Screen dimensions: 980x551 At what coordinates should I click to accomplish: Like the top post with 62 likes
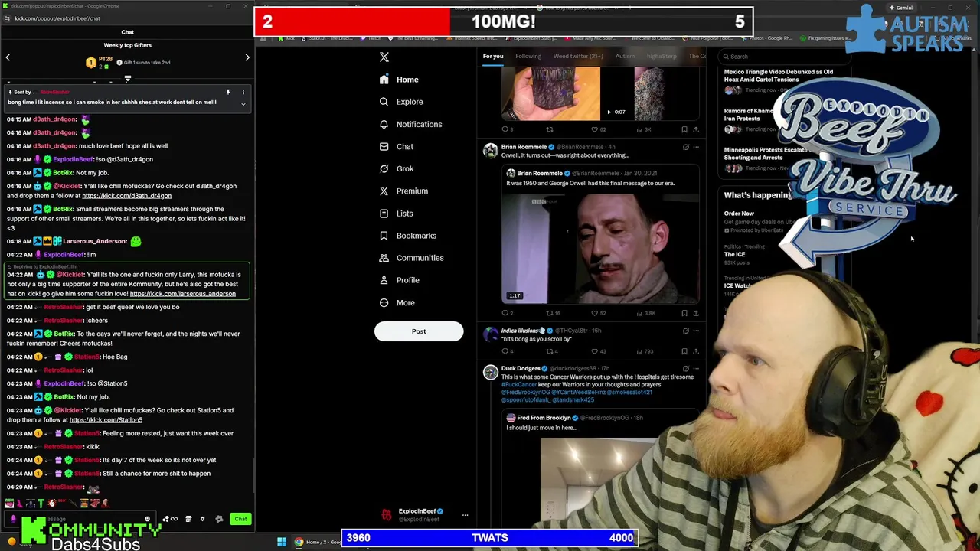(598, 129)
